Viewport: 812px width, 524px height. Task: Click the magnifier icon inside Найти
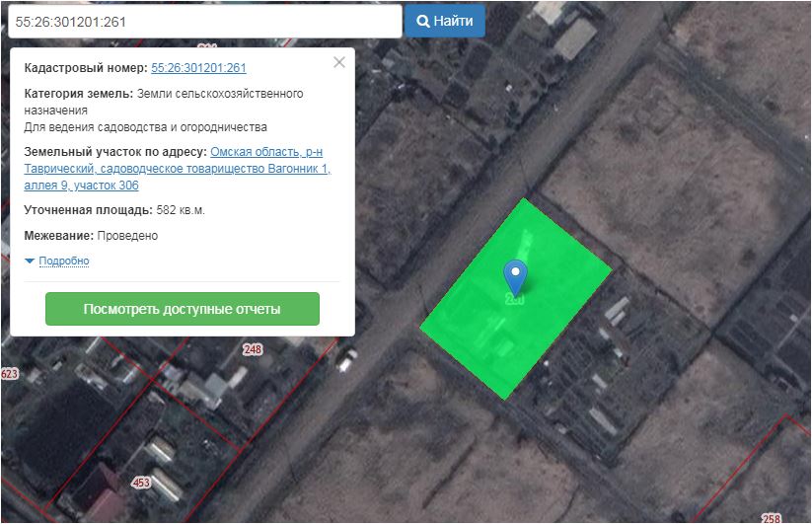pyautogui.click(x=422, y=21)
